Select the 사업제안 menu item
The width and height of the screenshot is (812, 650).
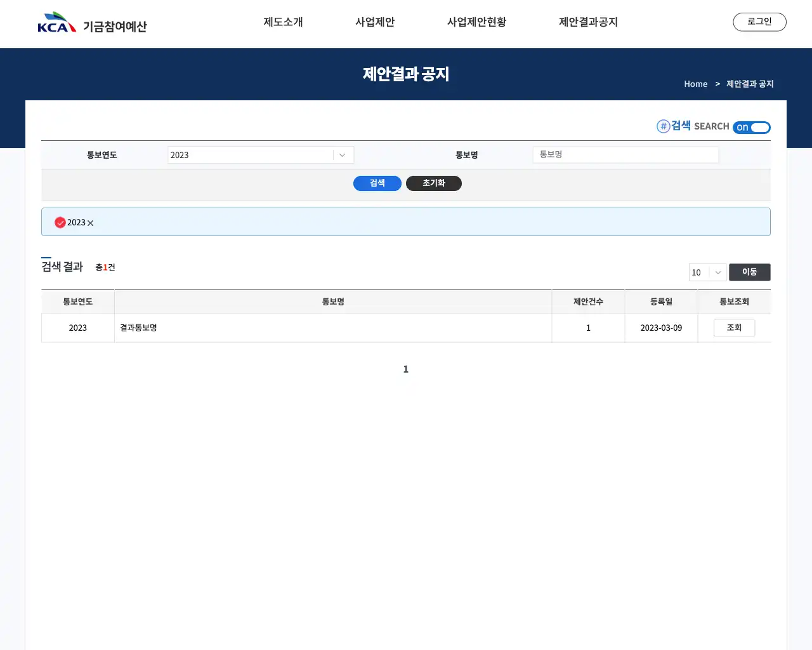tap(375, 22)
